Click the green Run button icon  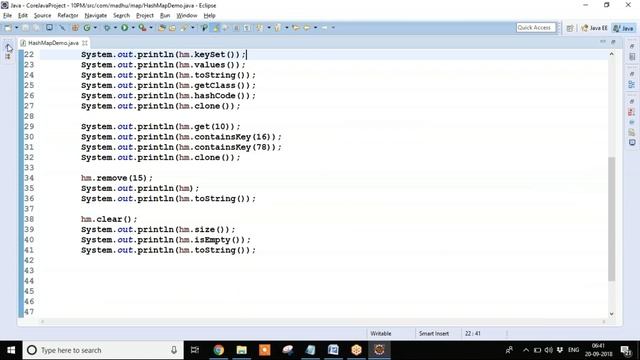tap(124, 28)
